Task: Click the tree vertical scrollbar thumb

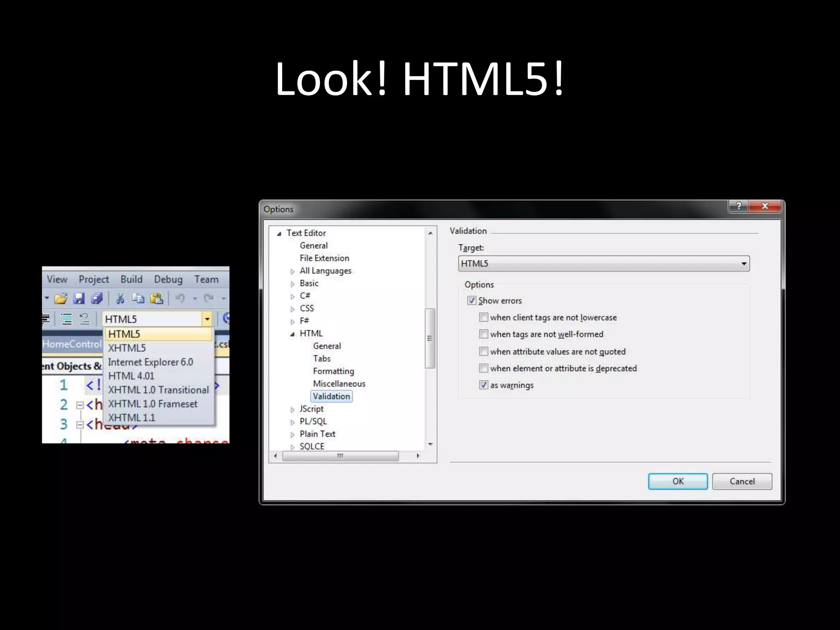Action: coord(430,338)
